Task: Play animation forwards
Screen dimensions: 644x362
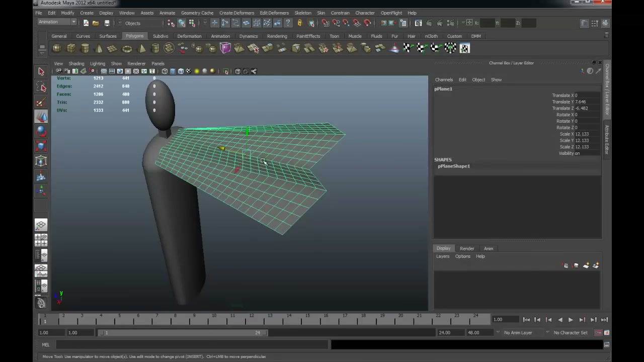Action: (x=571, y=320)
